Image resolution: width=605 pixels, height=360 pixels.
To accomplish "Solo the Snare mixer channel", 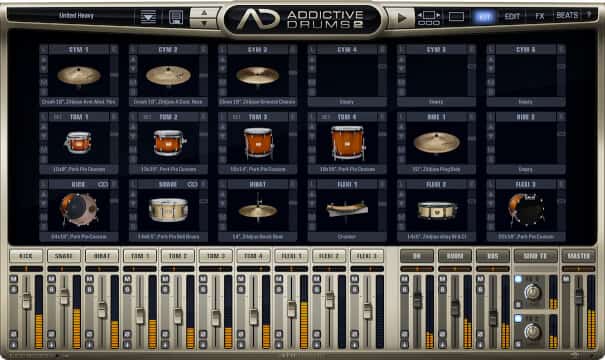I will click(x=51, y=289).
